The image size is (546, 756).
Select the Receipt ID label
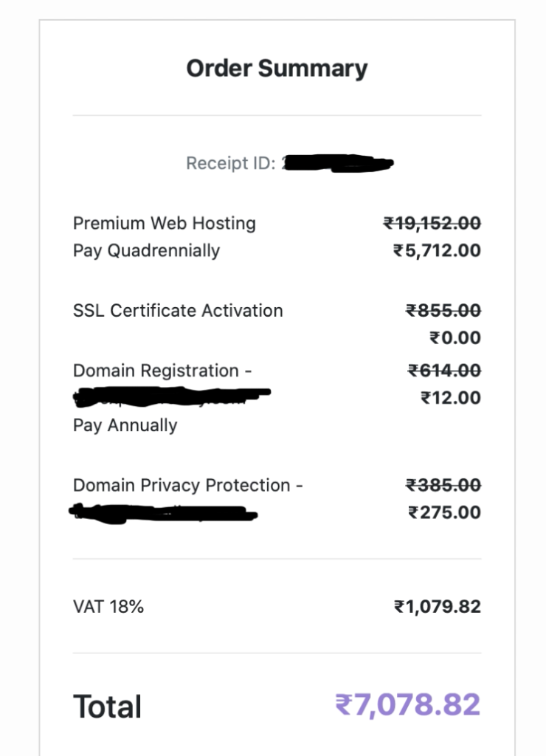pos(231,163)
